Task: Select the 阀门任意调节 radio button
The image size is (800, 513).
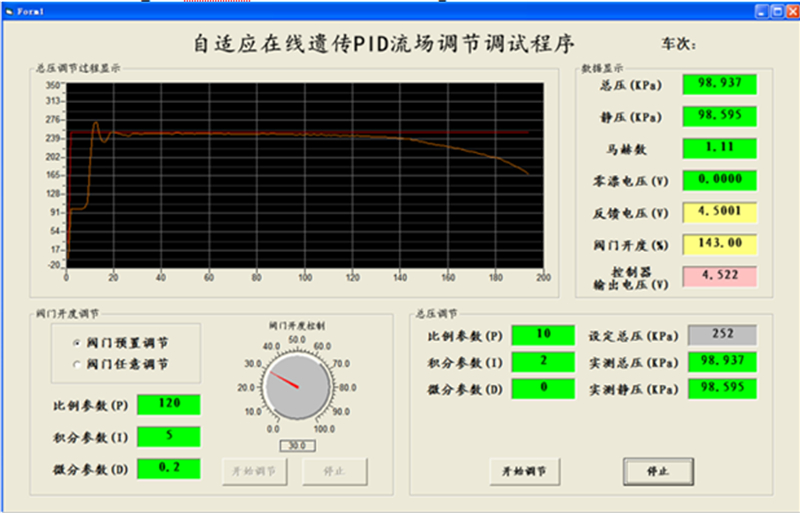Action: [76, 364]
